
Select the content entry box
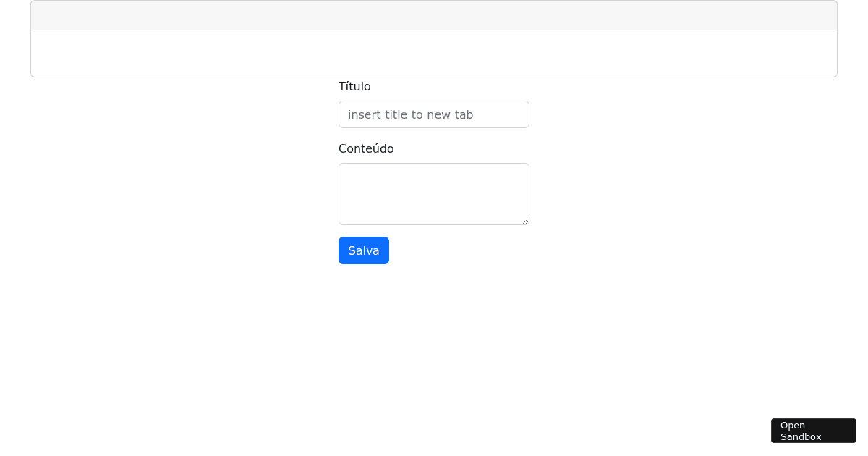click(x=434, y=194)
